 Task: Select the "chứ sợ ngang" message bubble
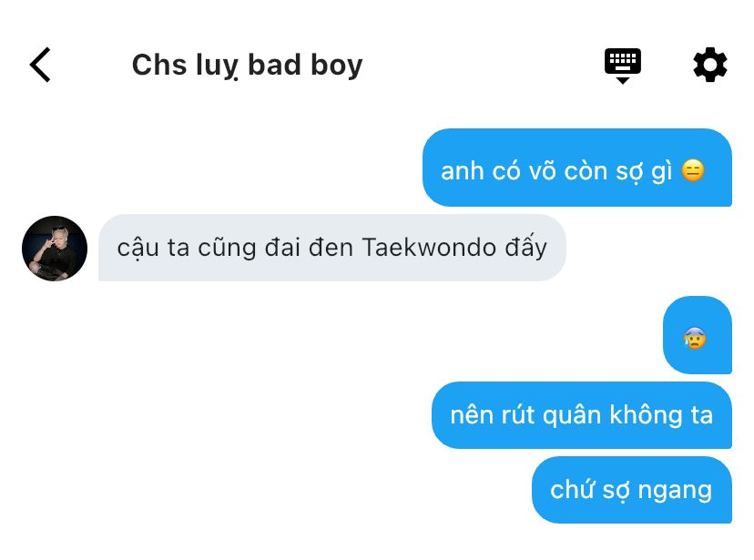point(632,490)
